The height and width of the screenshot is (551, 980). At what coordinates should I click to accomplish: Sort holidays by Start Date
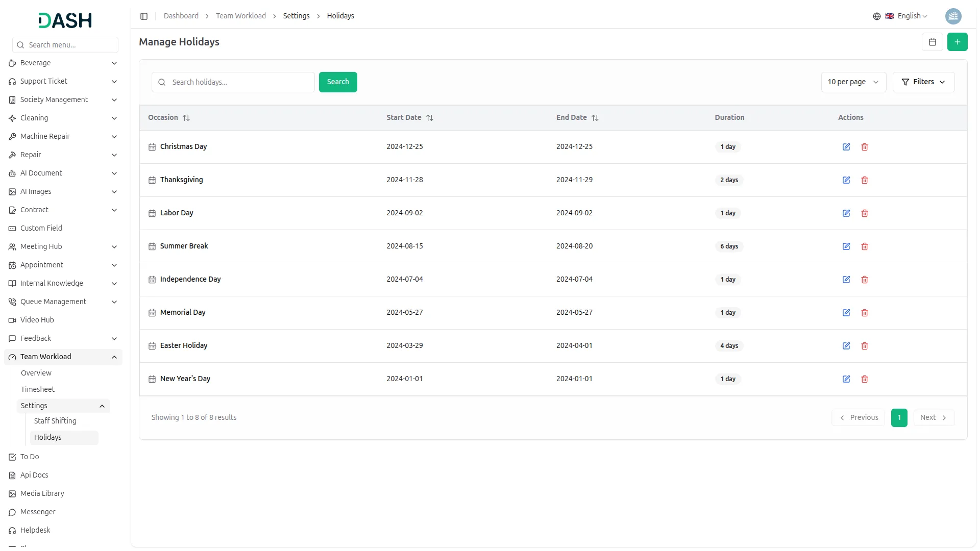430,118
